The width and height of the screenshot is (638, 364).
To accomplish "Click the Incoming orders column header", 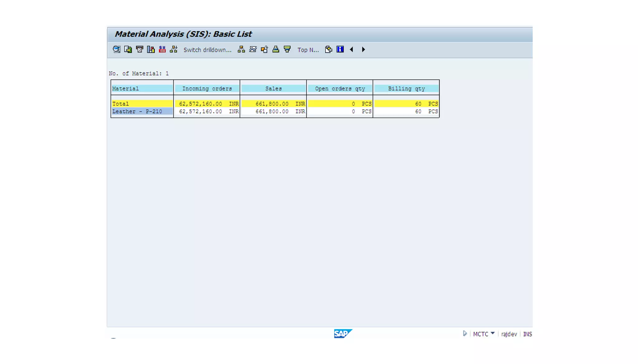I will pos(207,89).
